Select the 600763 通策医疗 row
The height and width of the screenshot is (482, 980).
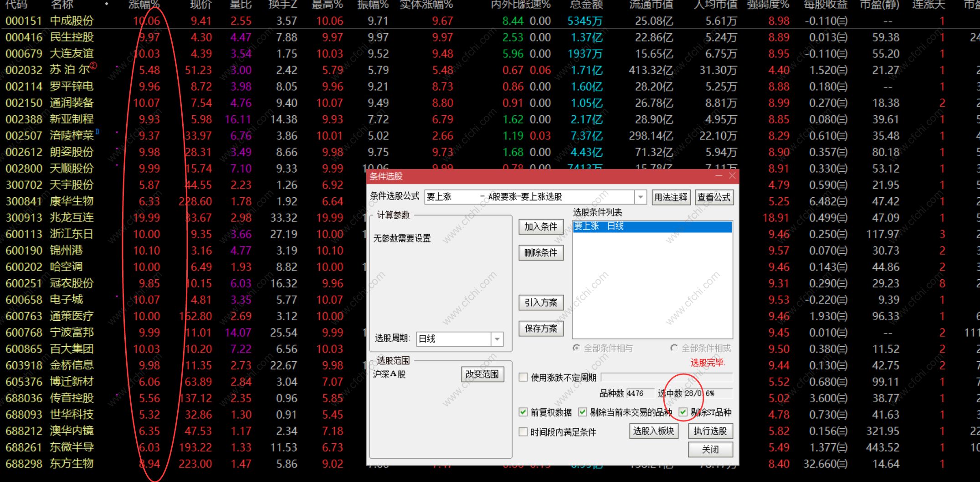point(182,316)
